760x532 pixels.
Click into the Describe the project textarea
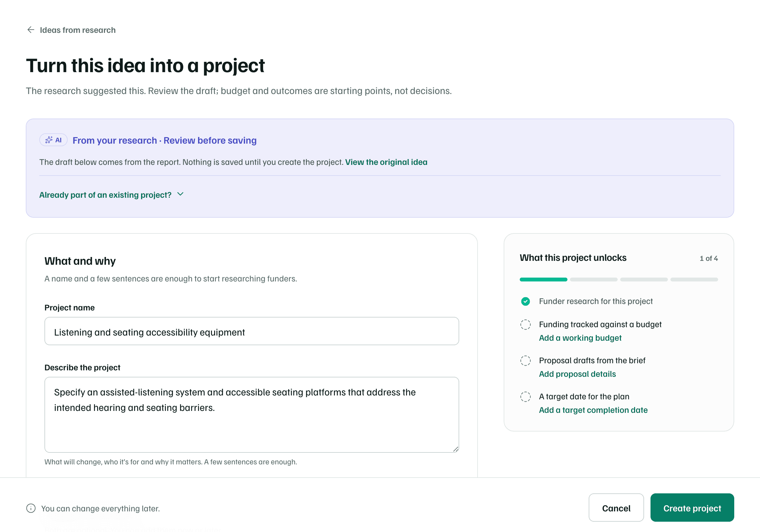(x=252, y=414)
